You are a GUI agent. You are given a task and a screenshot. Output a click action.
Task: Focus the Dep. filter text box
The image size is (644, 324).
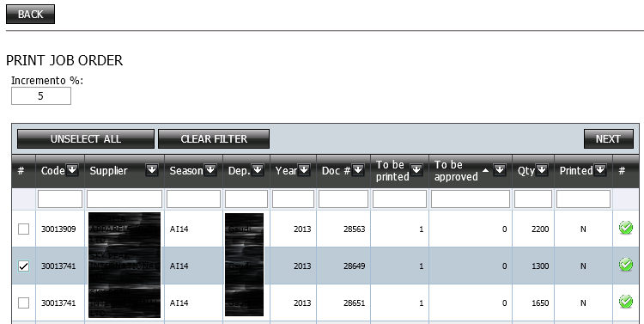coord(246,199)
